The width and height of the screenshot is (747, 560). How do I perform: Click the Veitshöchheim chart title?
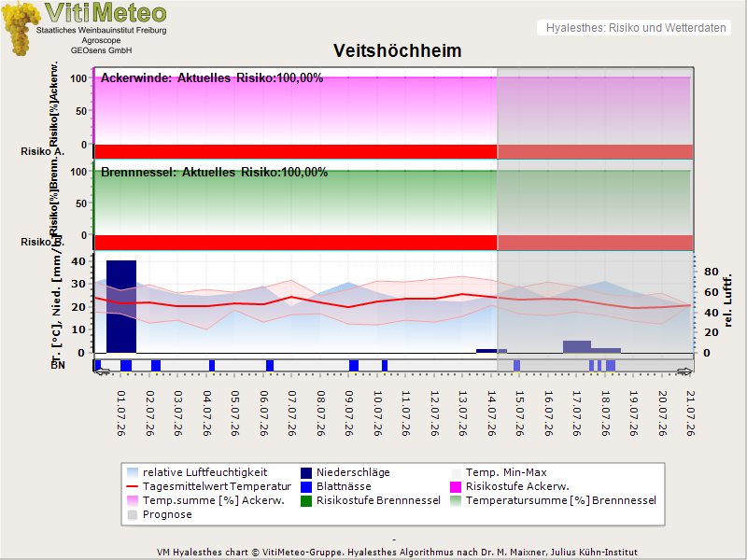tap(398, 50)
